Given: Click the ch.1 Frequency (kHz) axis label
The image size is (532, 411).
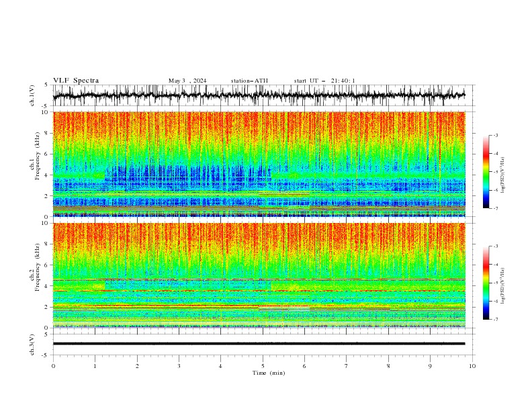Looking at the screenshot, I should 36,156.
